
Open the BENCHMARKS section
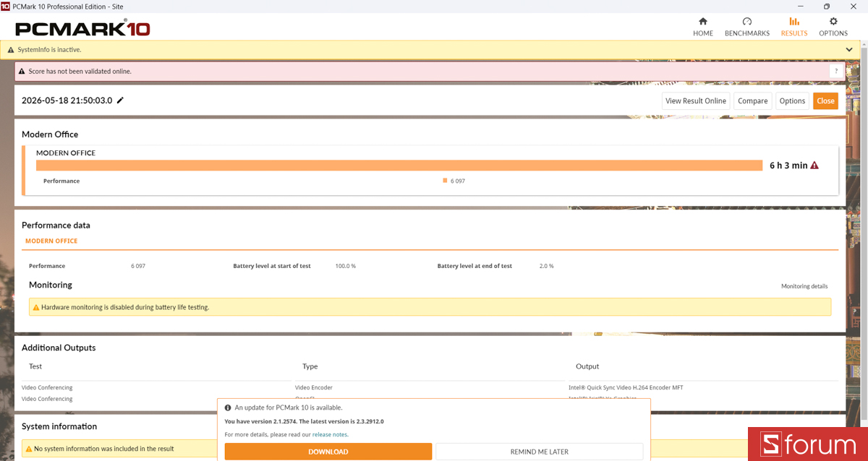pyautogui.click(x=747, y=27)
